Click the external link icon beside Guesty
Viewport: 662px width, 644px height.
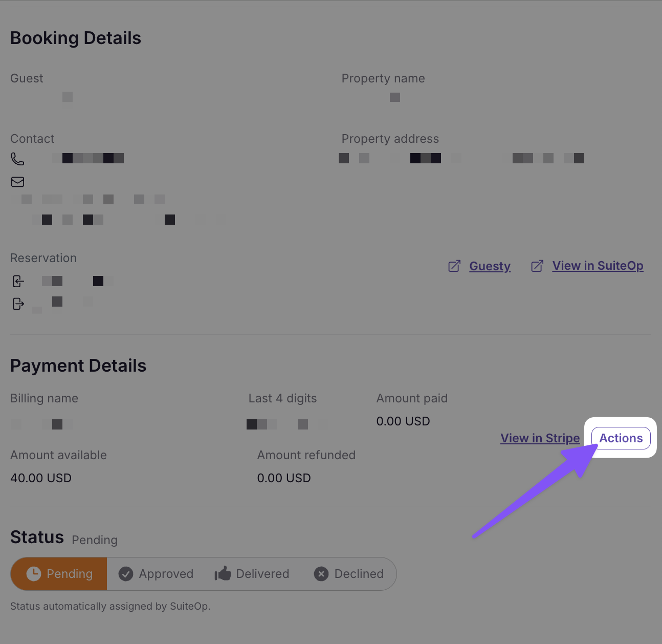tap(454, 266)
